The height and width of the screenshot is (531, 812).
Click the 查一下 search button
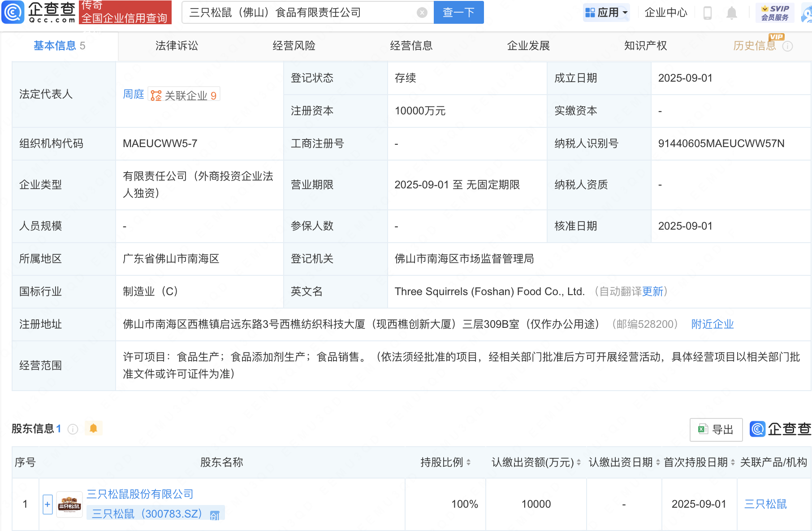click(458, 13)
